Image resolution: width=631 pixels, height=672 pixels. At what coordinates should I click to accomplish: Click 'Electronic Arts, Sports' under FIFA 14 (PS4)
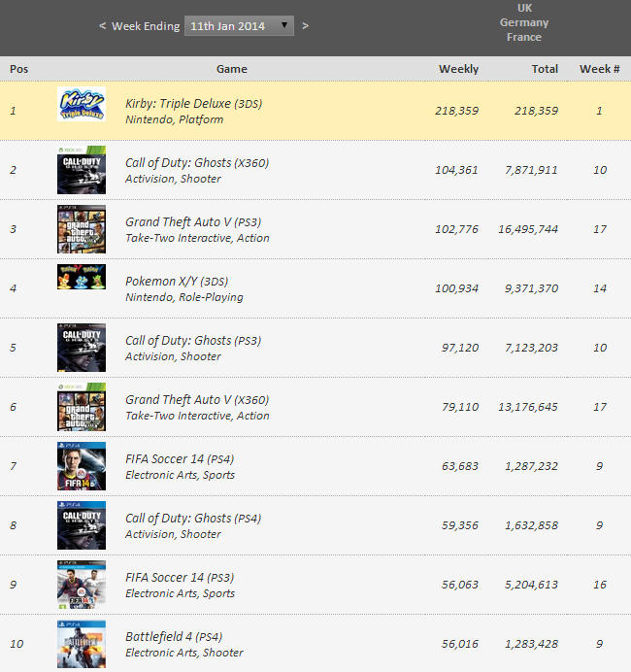tap(180, 475)
